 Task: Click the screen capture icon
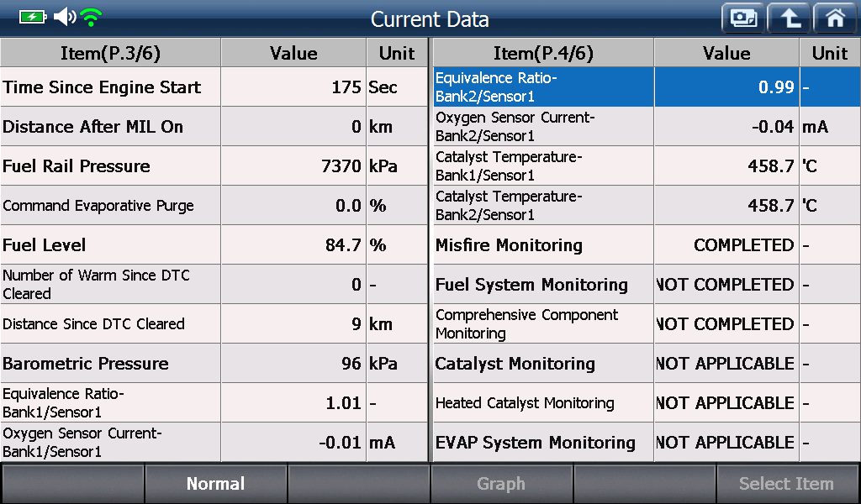[743, 18]
